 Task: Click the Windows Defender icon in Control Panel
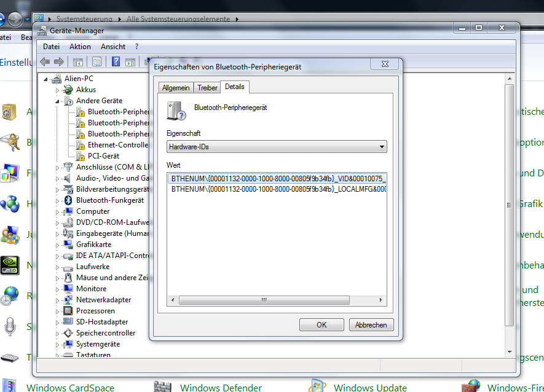coord(162,387)
